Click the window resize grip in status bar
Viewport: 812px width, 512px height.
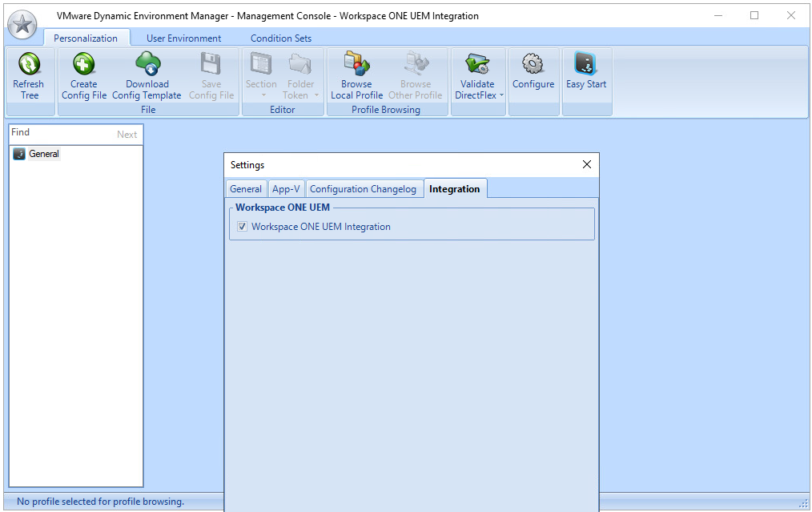point(803,503)
